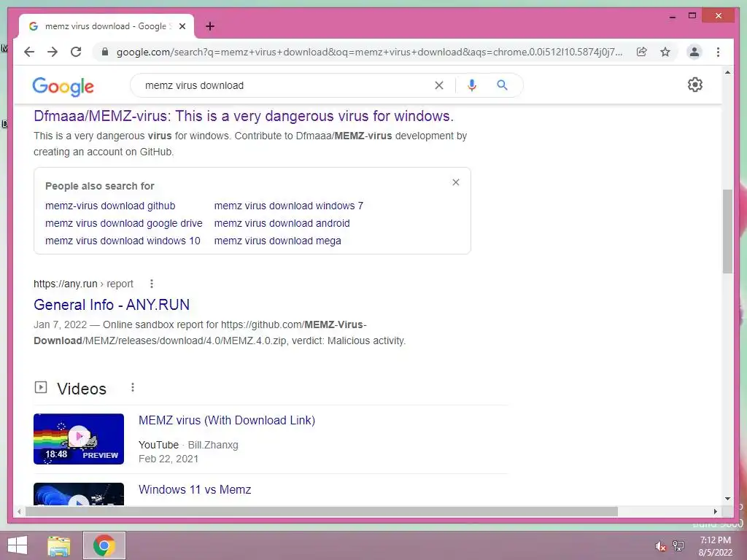Screen dimensions: 747x560
Task: View site info via the lock icon
Action: [x=105, y=52]
